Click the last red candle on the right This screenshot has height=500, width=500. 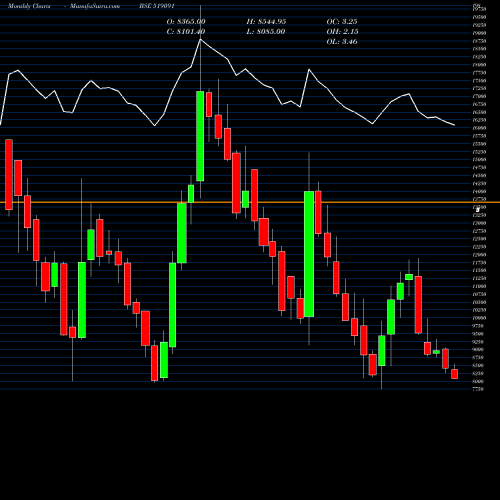pos(454,374)
